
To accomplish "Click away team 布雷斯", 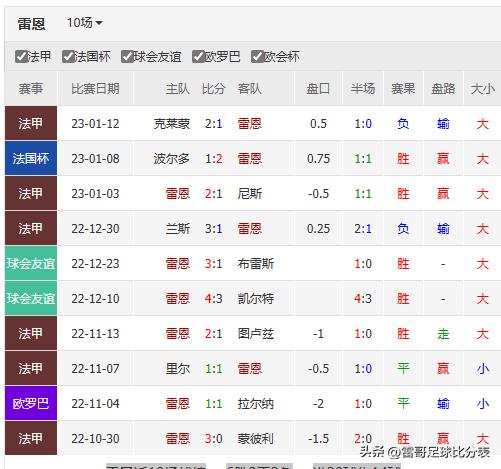I will coord(256,264).
